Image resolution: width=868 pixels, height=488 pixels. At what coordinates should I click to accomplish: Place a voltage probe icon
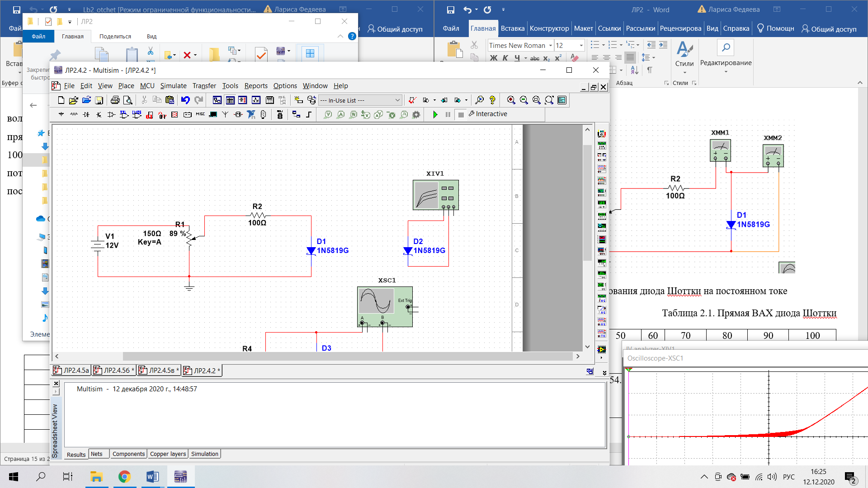pyautogui.click(x=328, y=115)
